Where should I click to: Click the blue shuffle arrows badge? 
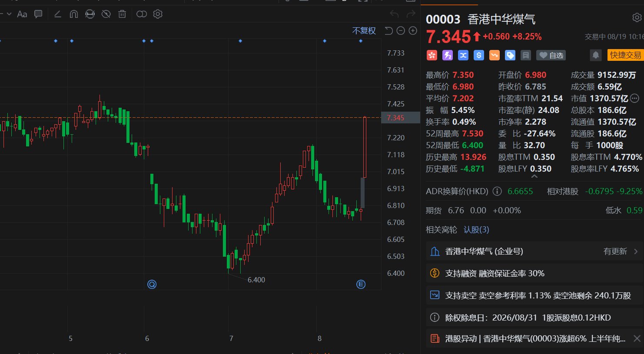(x=463, y=55)
